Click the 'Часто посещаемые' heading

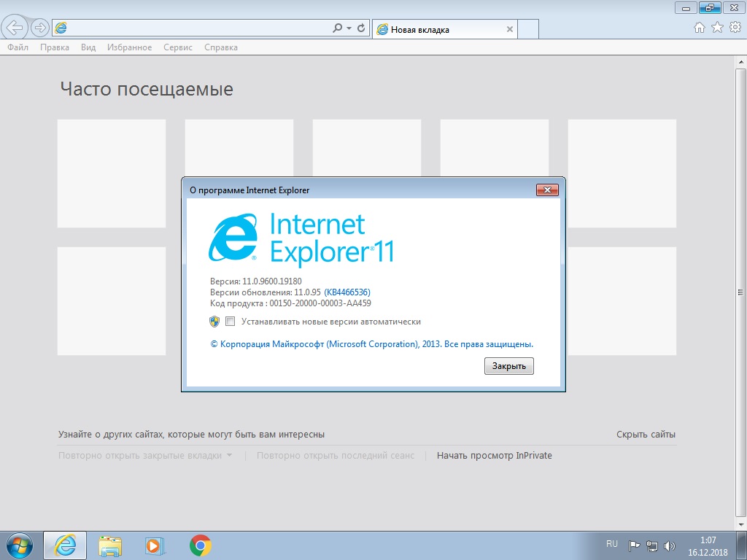coord(147,89)
